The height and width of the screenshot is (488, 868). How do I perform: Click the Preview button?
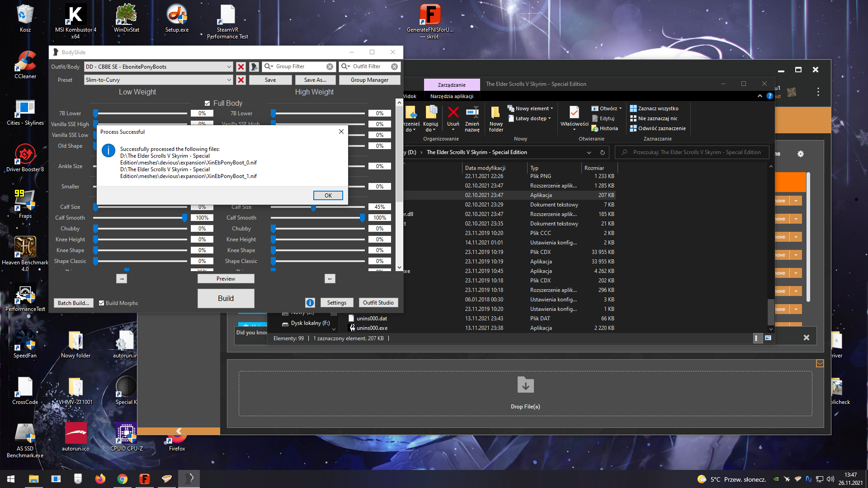(226, 279)
